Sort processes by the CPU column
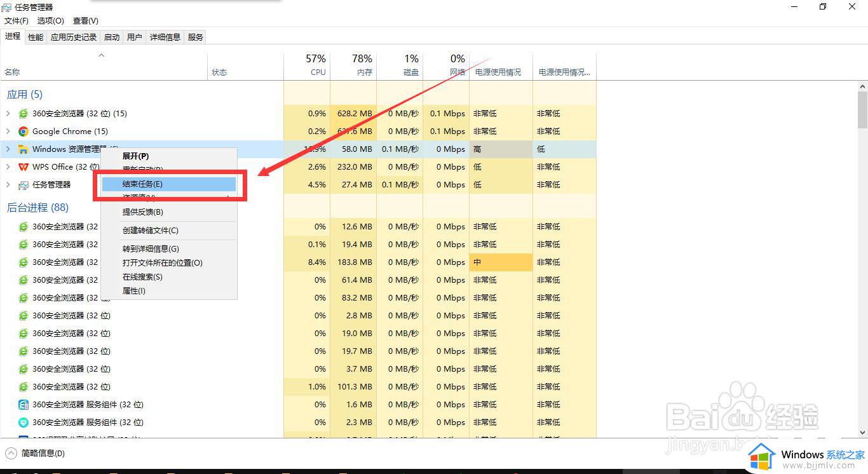 click(307, 66)
